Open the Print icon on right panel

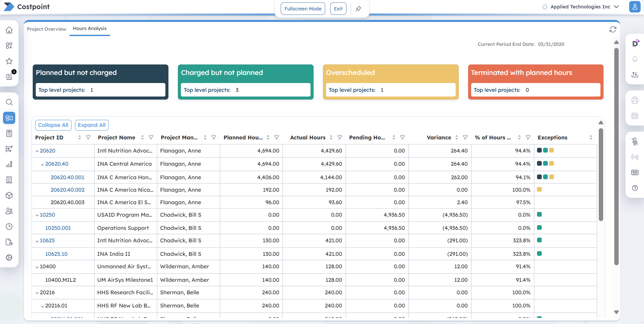coord(635,100)
